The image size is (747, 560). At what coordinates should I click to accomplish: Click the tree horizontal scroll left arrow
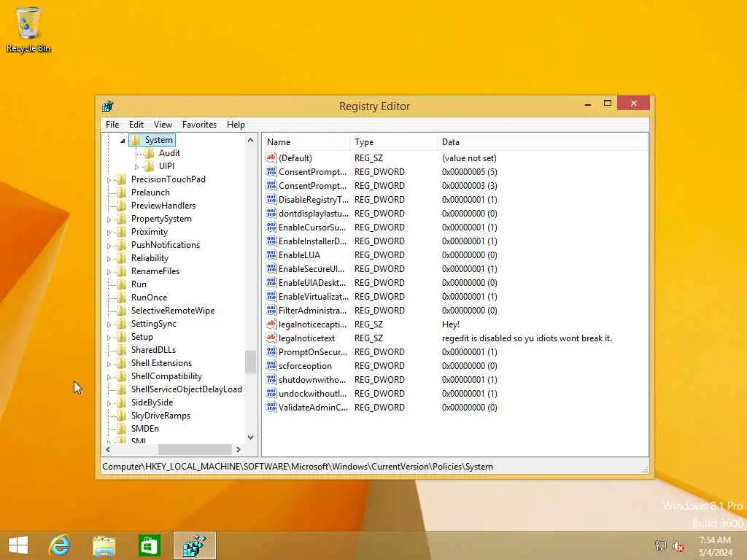click(108, 449)
